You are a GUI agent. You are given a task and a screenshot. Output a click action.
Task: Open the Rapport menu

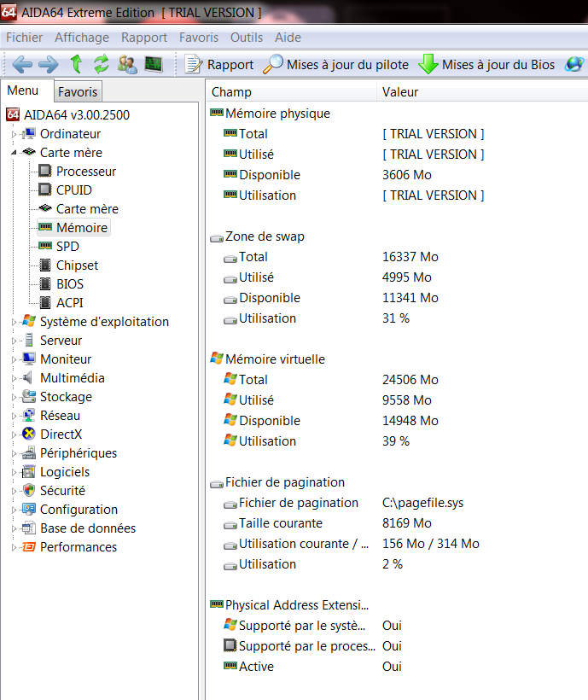pyautogui.click(x=144, y=38)
